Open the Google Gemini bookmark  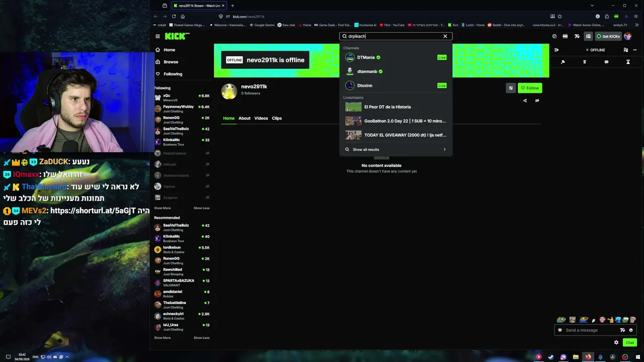coord(262,25)
